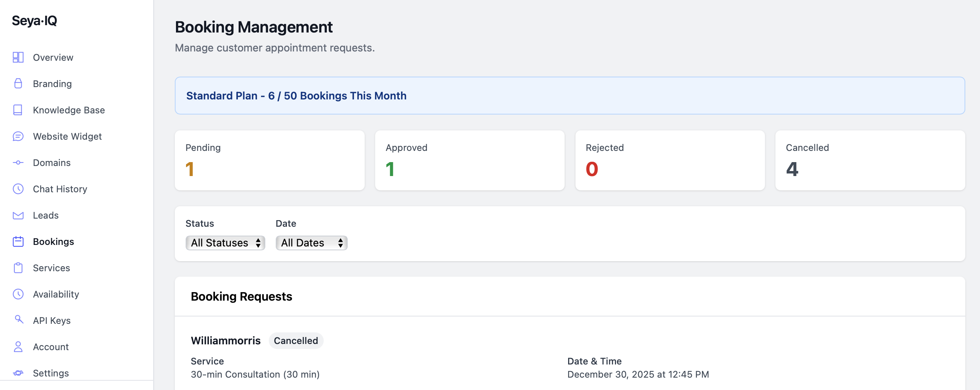
Task: Switch to the Services section
Action: [x=51, y=268]
